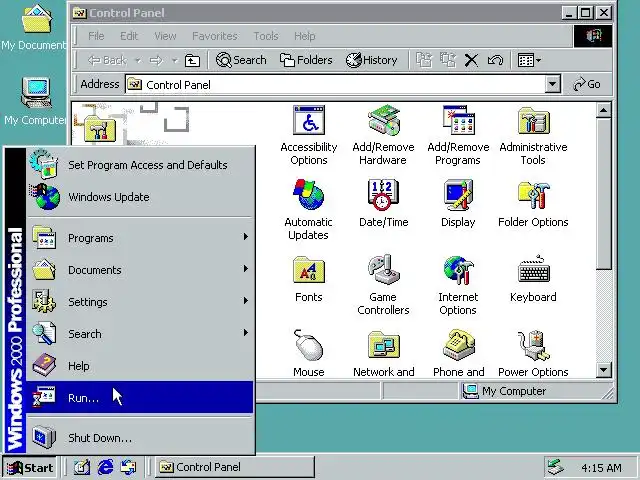Viewport: 640px width, 480px height.
Task: Open Folder Options applet
Action: point(533,203)
